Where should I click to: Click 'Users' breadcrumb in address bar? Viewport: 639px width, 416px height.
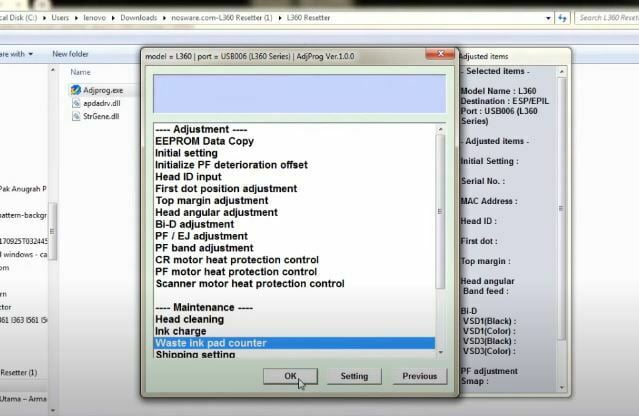tap(60, 18)
